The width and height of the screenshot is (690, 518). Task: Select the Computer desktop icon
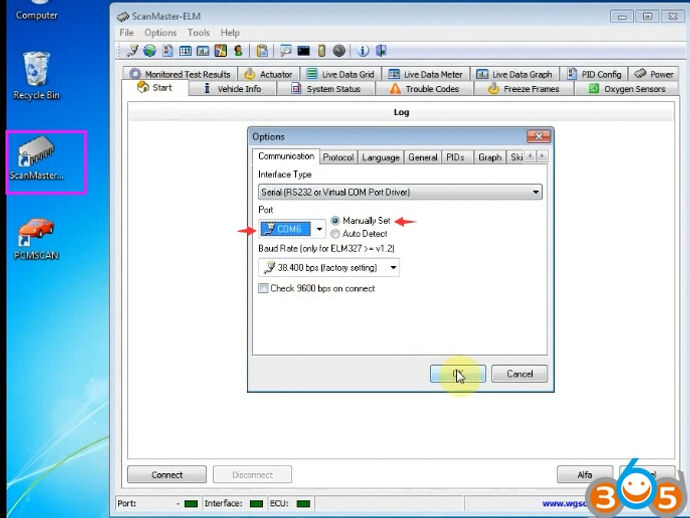pyautogui.click(x=37, y=11)
